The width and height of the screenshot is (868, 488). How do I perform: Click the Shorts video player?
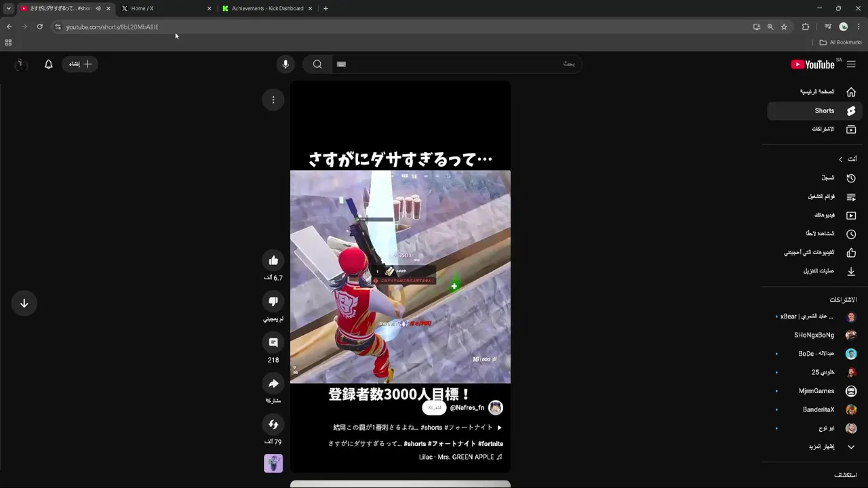click(x=400, y=277)
